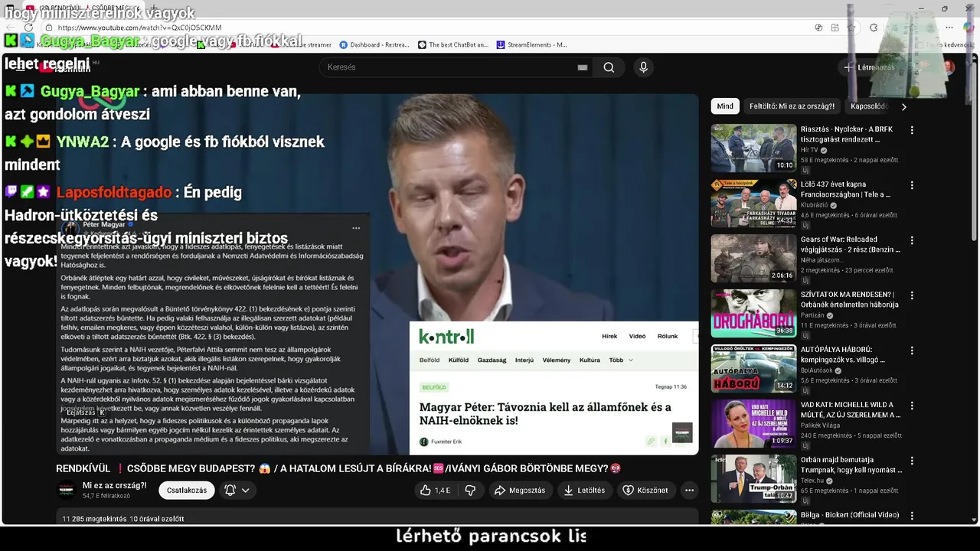Open VAD KATI: MICHELLE WILD video thumbnail
Screen dimensions: 980x551
(x=753, y=424)
